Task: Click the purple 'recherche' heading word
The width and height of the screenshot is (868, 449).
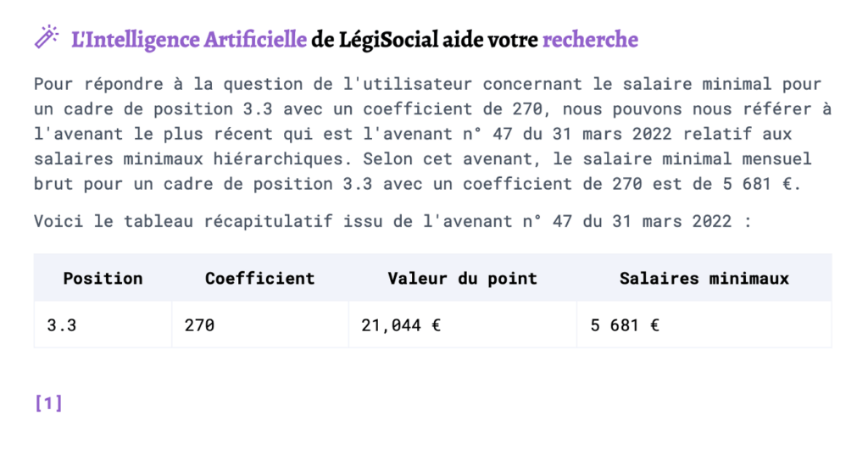Action: (590, 40)
